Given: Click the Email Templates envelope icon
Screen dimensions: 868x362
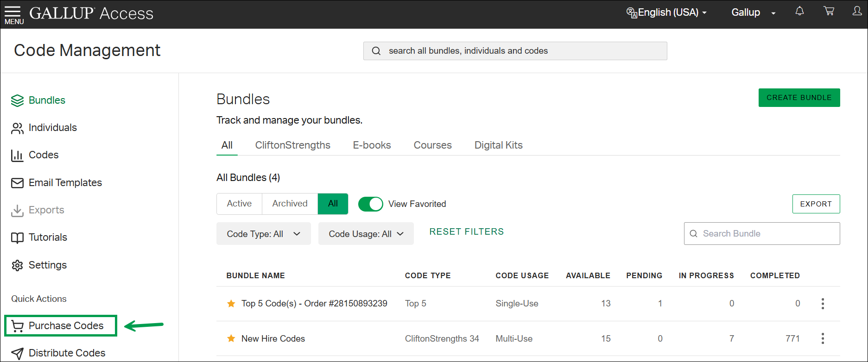Looking at the screenshot, I should [x=17, y=183].
